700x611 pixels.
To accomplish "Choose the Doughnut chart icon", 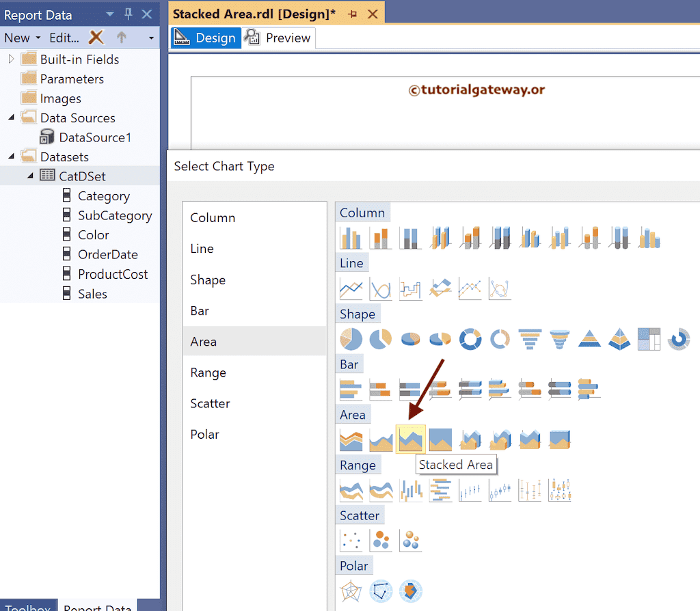I will (x=470, y=339).
